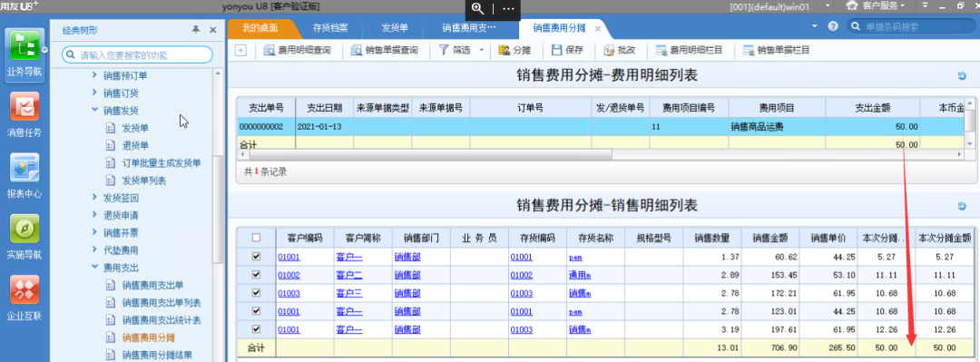Open the 筛选 dropdown arrow

point(481,50)
